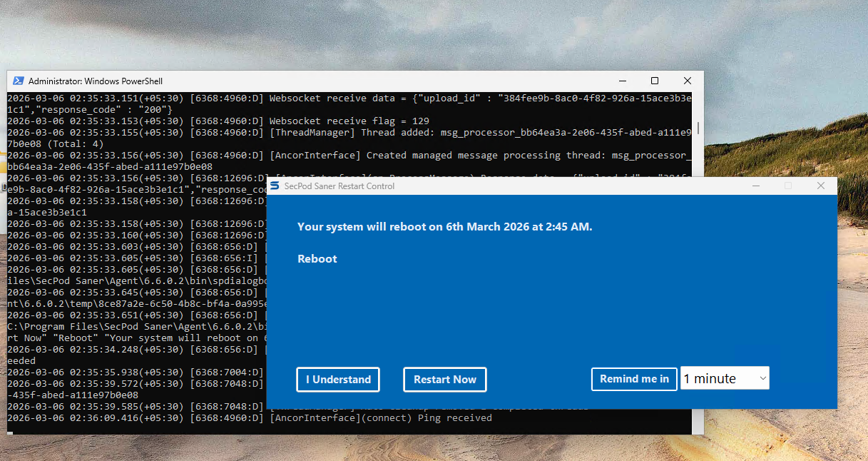Click the 'Websocket receive flag = 129' log line
The image size is (868, 461).
[x=218, y=121]
